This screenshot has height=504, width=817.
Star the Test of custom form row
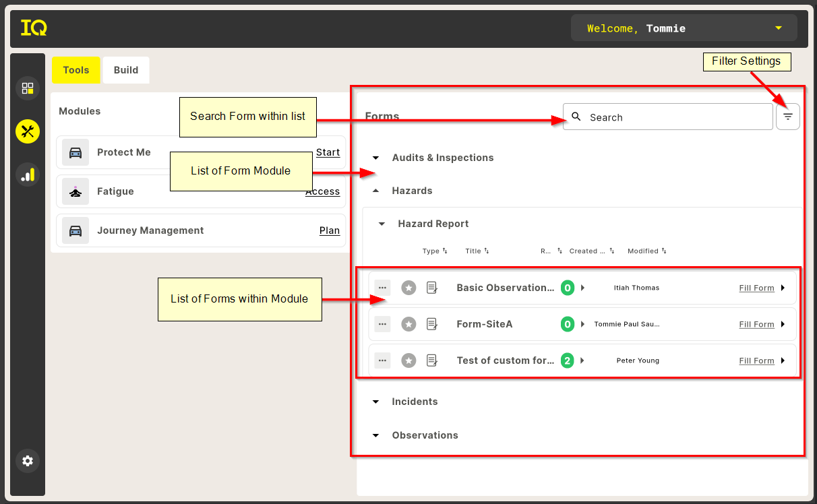408,360
